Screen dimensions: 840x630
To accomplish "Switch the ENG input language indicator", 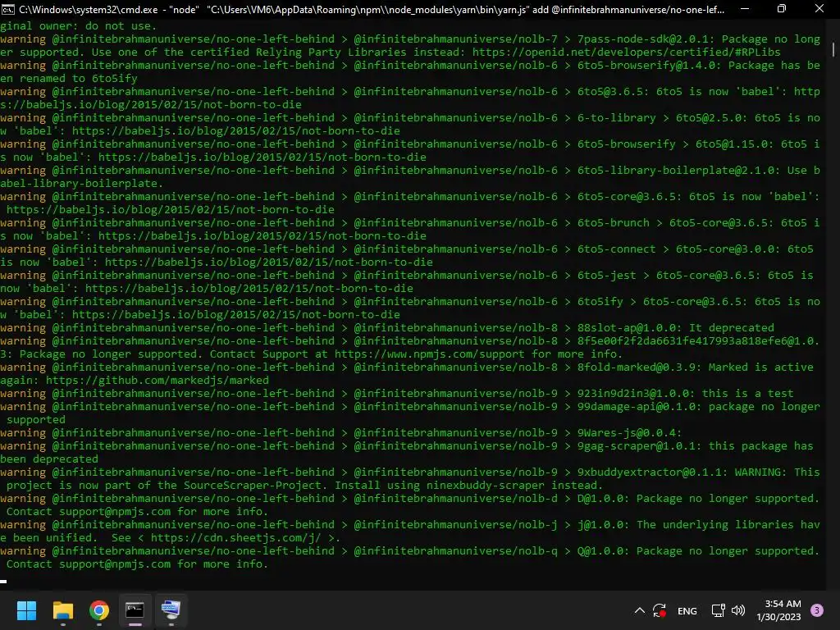I will point(687,611).
